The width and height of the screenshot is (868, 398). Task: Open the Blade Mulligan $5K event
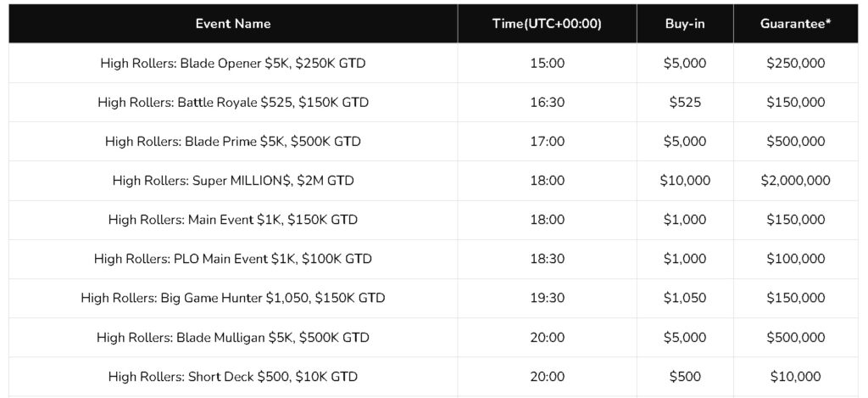click(x=233, y=338)
